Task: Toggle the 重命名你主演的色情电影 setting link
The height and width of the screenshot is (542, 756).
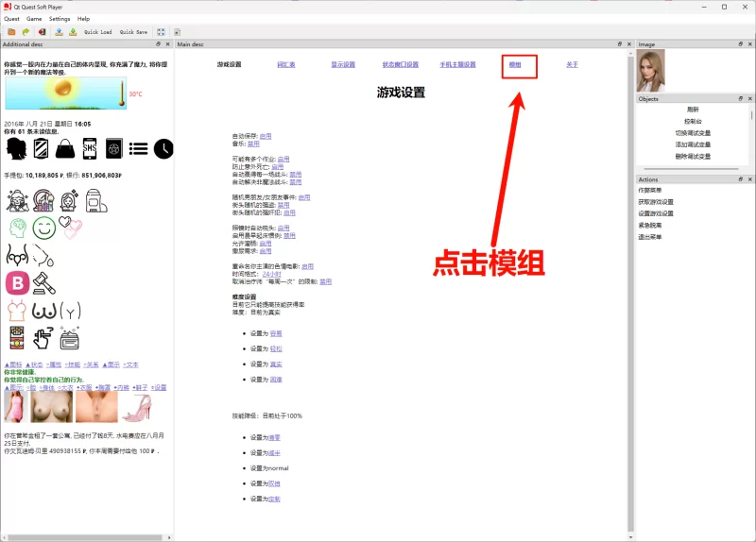Action: point(308,266)
